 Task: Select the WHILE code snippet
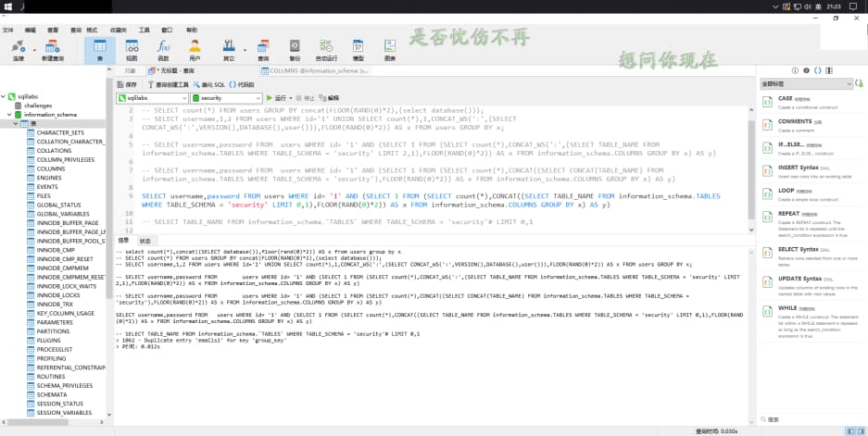811,320
